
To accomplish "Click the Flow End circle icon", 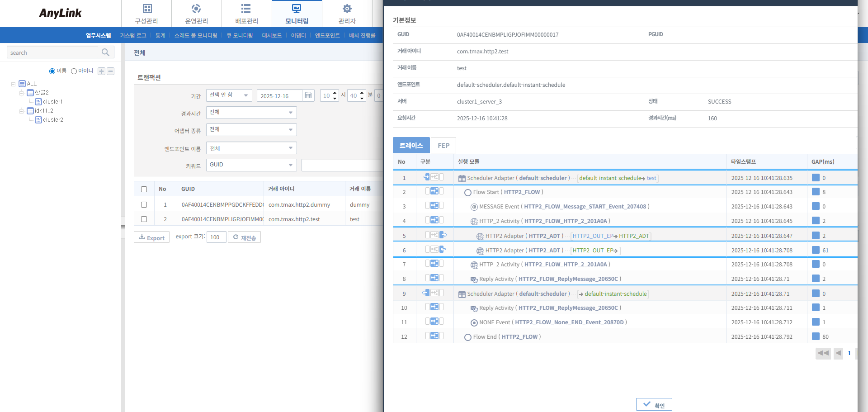I will point(468,337).
